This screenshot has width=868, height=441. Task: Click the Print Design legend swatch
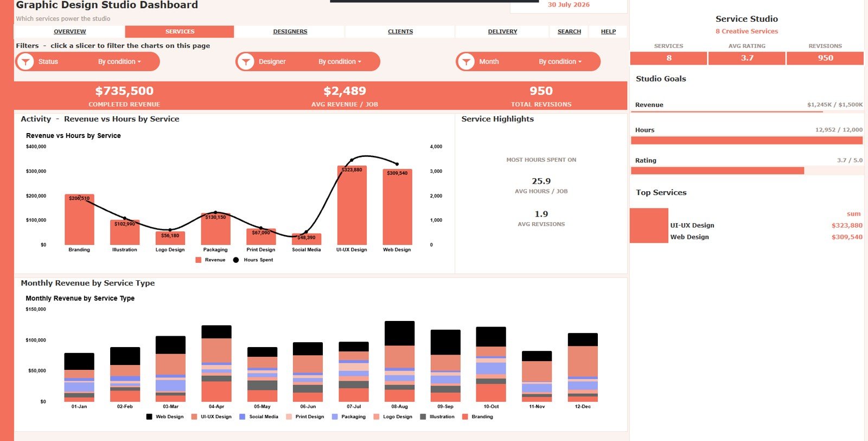(289, 417)
